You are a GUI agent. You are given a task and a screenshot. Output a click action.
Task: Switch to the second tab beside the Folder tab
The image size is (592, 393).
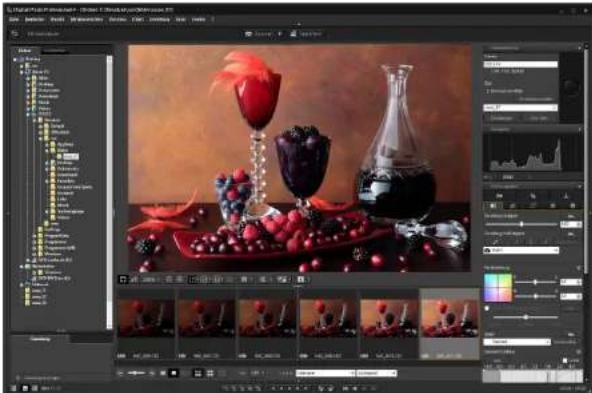54,51
